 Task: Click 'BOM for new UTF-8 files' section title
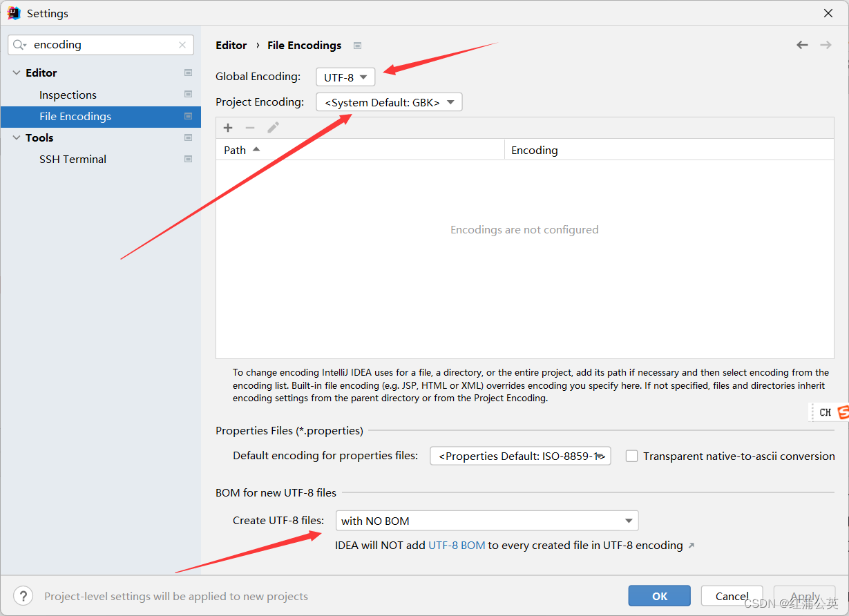(x=276, y=493)
